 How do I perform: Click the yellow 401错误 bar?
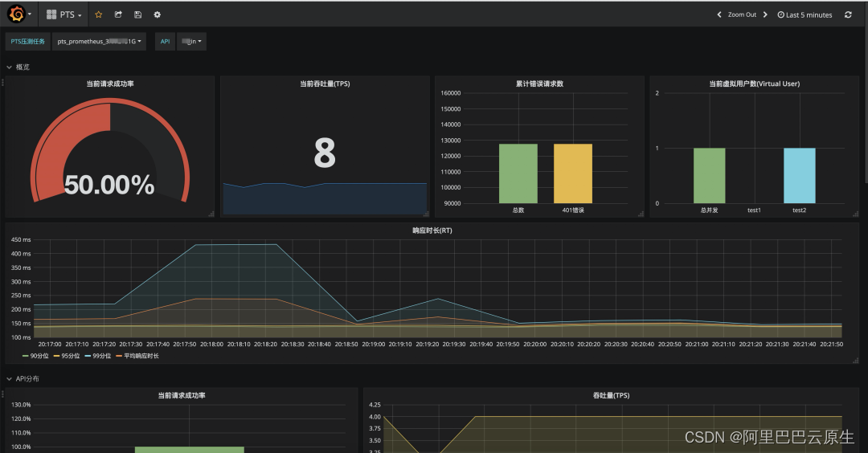[573, 173]
